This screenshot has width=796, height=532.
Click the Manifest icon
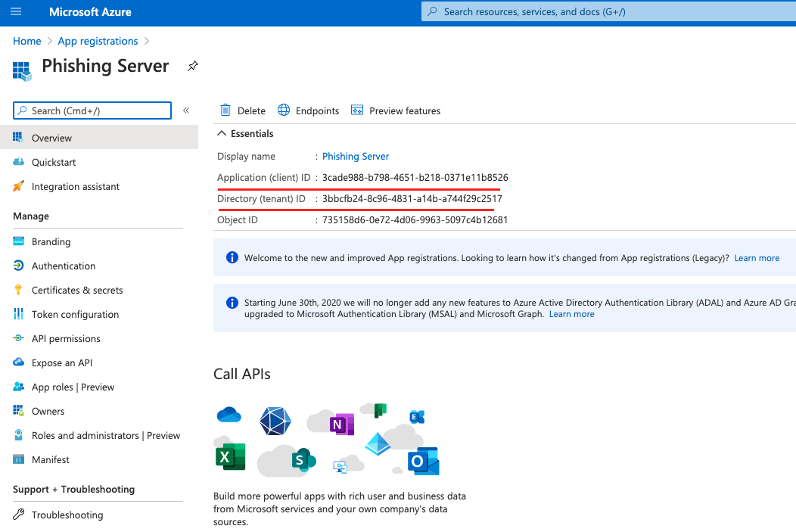(x=18, y=459)
